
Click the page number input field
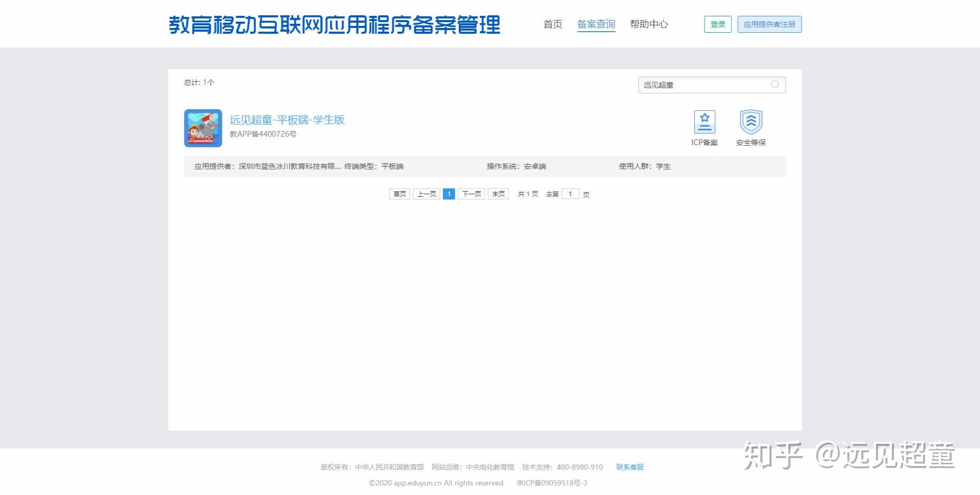point(570,194)
